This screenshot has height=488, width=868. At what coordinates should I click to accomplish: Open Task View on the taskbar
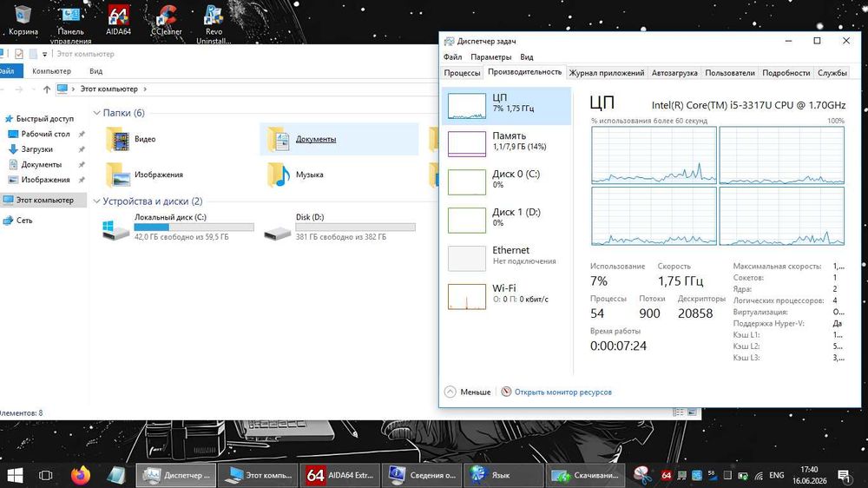[46, 475]
